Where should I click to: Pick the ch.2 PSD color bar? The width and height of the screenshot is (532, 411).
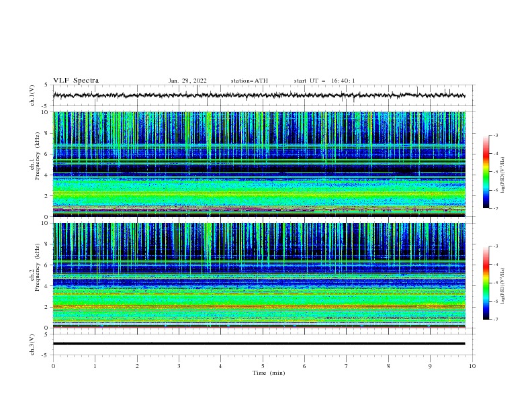486,283
